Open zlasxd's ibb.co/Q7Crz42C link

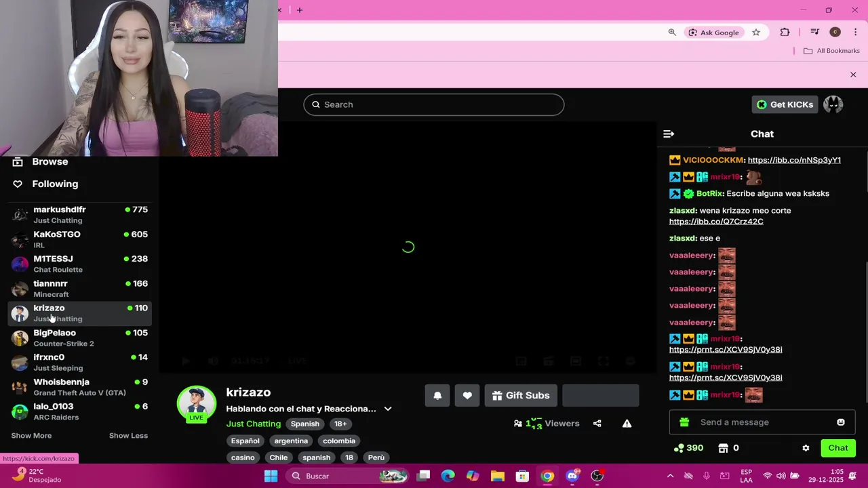[x=716, y=222]
